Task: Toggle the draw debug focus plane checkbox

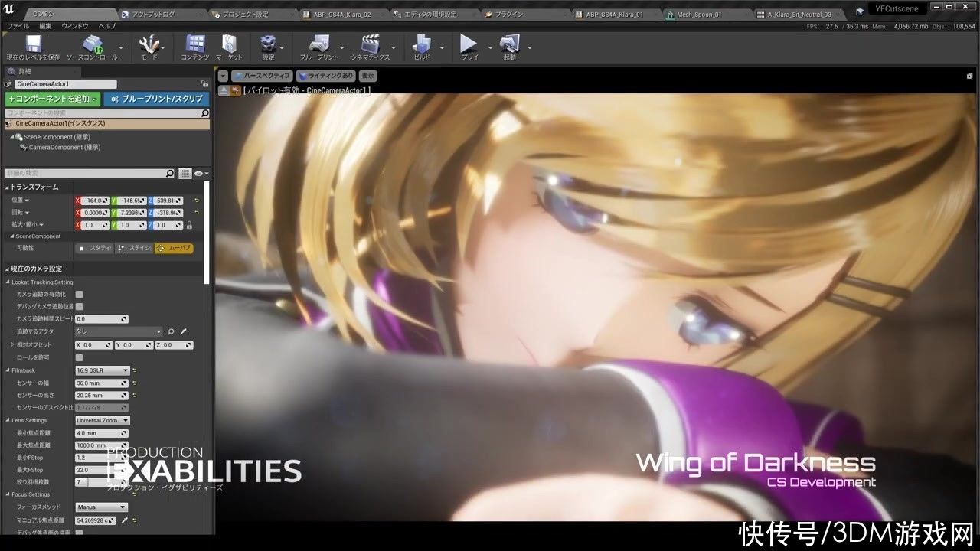Action: pyautogui.click(x=79, y=532)
